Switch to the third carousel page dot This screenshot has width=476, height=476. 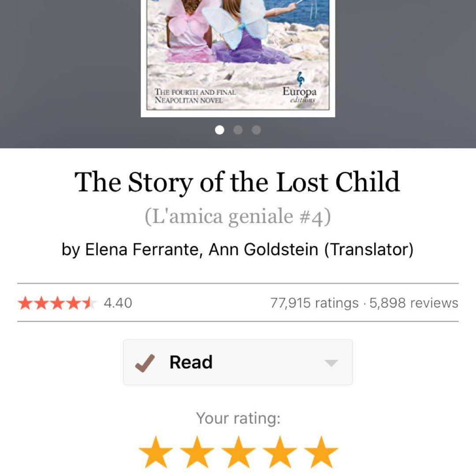pyautogui.click(x=257, y=130)
